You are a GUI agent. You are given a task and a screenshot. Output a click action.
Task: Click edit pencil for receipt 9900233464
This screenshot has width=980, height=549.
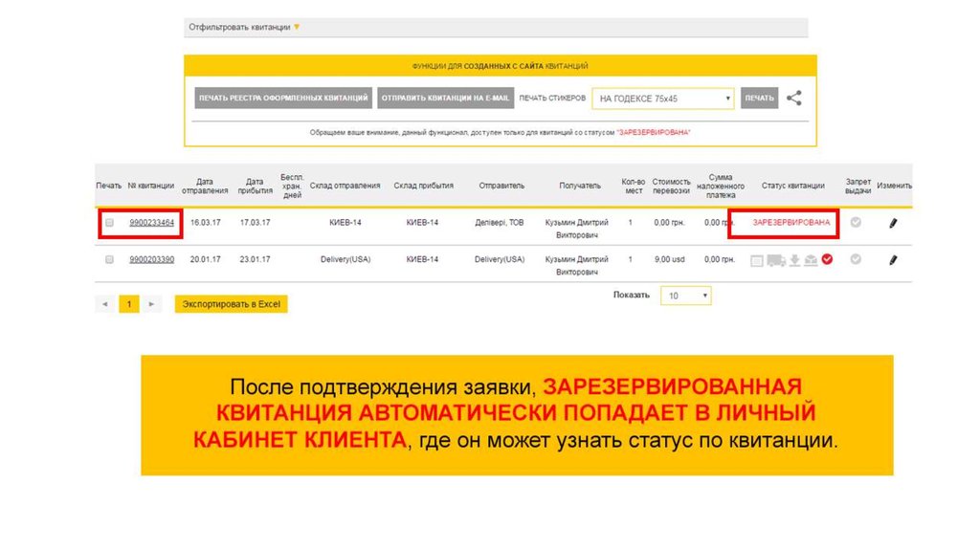tap(893, 223)
